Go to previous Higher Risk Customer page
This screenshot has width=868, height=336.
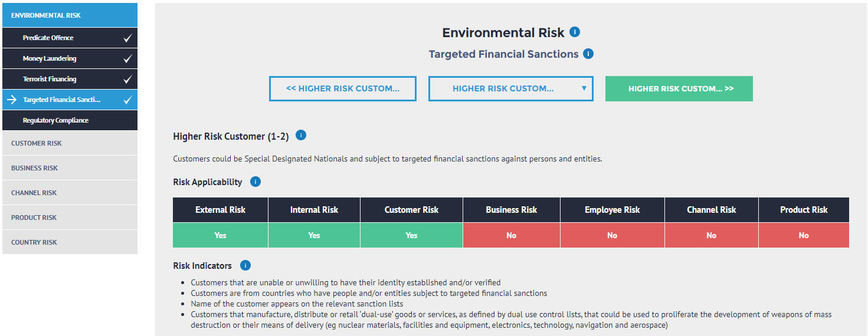343,88
